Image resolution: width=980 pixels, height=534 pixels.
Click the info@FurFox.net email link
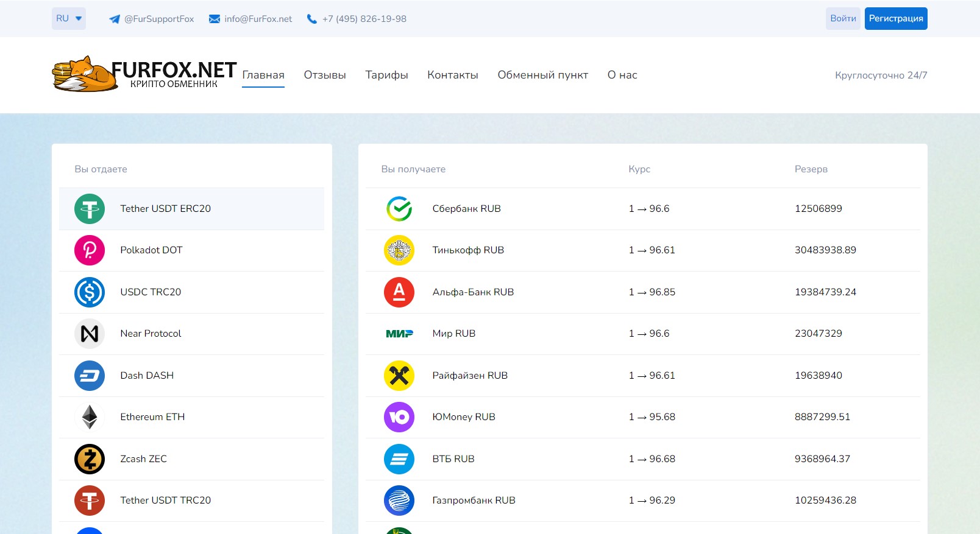point(250,19)
